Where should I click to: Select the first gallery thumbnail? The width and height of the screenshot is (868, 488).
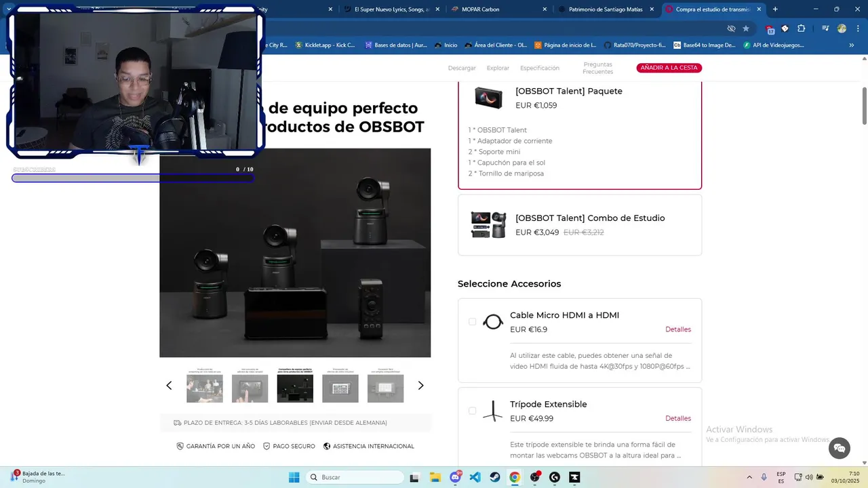(205, 386)
